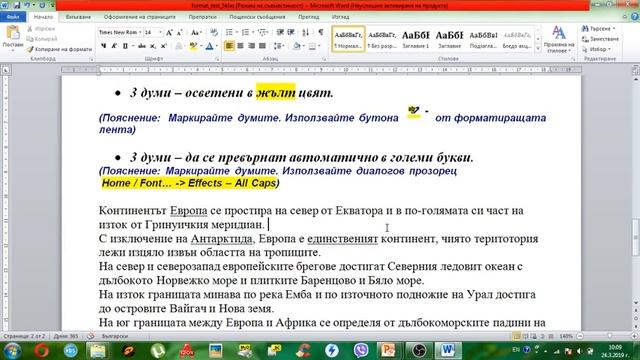Switch to the Page Layout (Оформление на страницата) tab
The width and height of the screenshot is (640, 360).
(140, 17)
